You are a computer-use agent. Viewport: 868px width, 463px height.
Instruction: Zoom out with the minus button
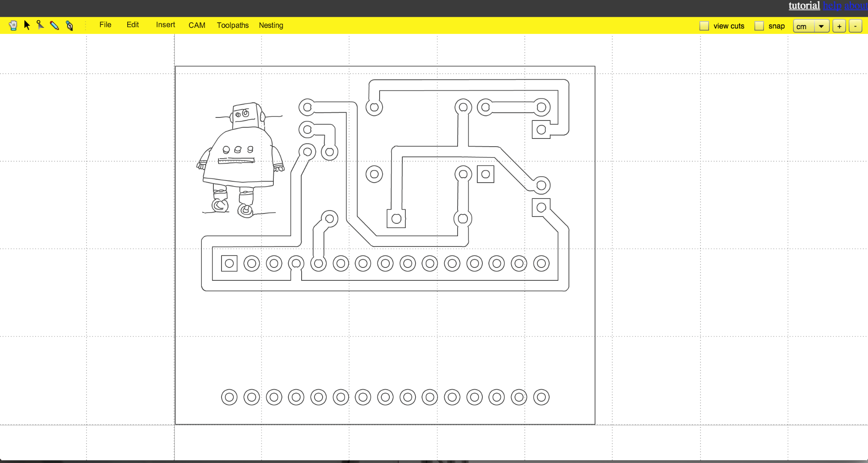855,26
